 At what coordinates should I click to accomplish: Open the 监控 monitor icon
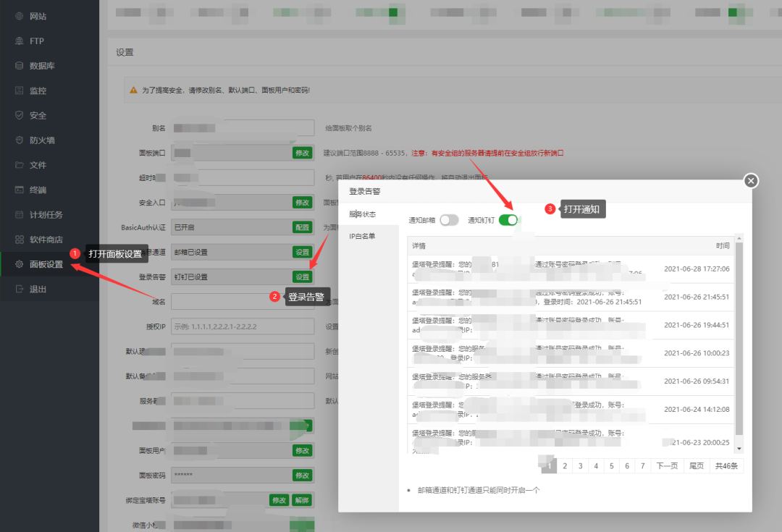[19, 90]
